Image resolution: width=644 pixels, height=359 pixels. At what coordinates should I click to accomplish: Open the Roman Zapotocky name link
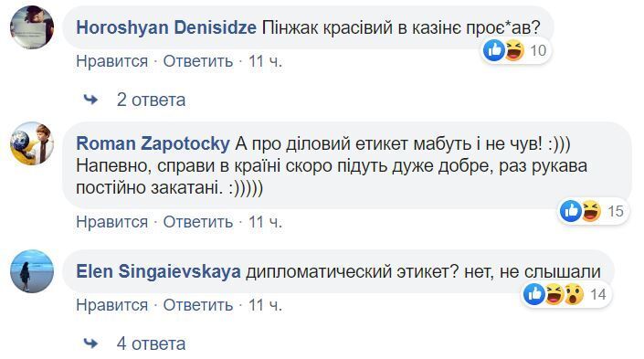click(x=153, y=143)
